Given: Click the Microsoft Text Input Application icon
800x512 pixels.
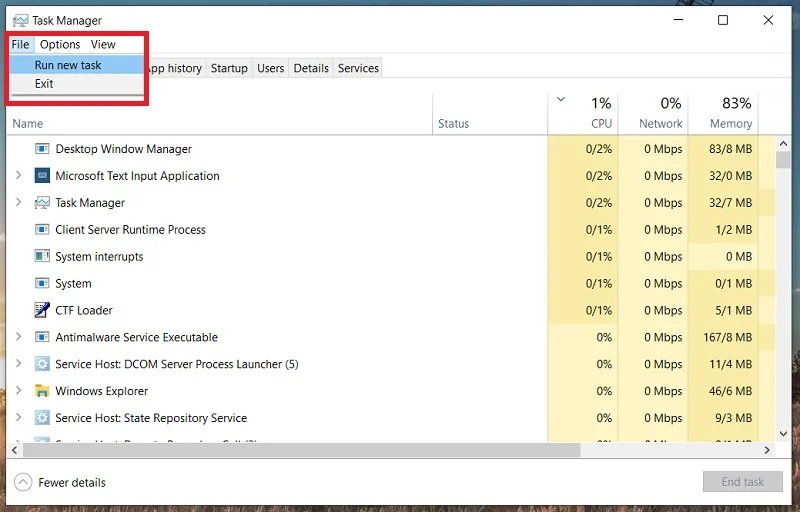Looking at the screenshot, I should (42, 176).
